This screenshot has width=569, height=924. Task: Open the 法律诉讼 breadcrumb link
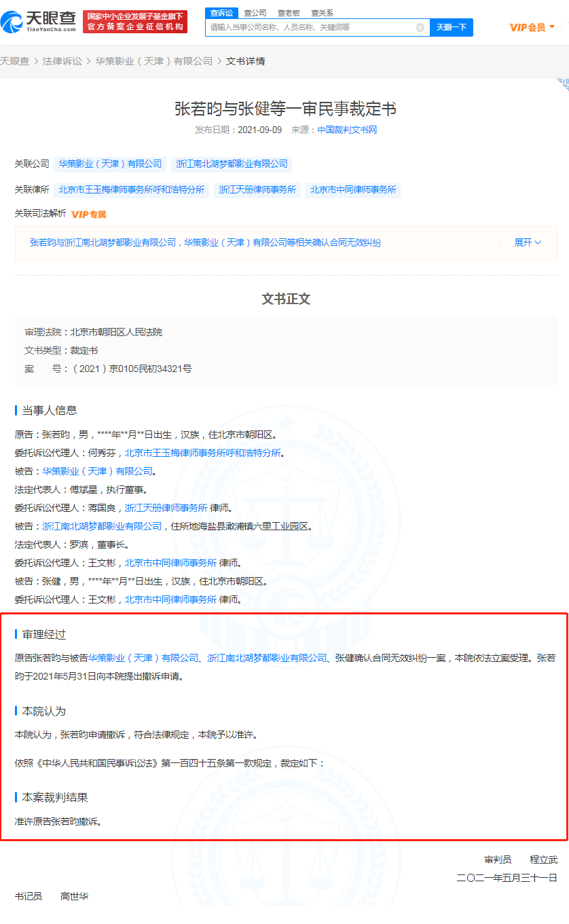click(62, 61)
